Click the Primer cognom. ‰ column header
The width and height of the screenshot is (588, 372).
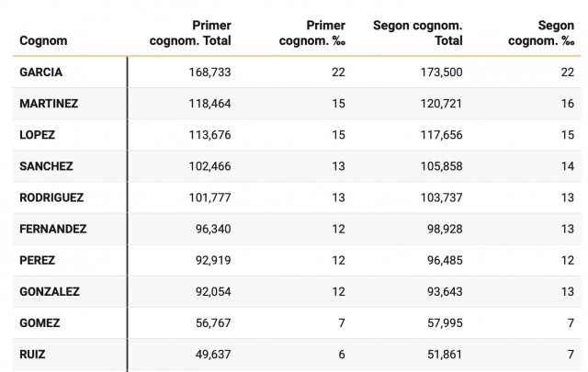315,33
